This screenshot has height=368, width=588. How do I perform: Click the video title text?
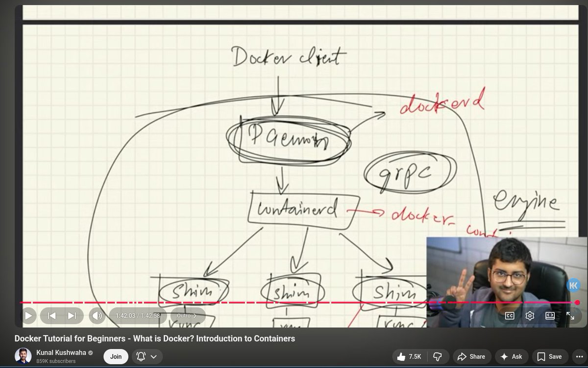(x=155, y=339)
